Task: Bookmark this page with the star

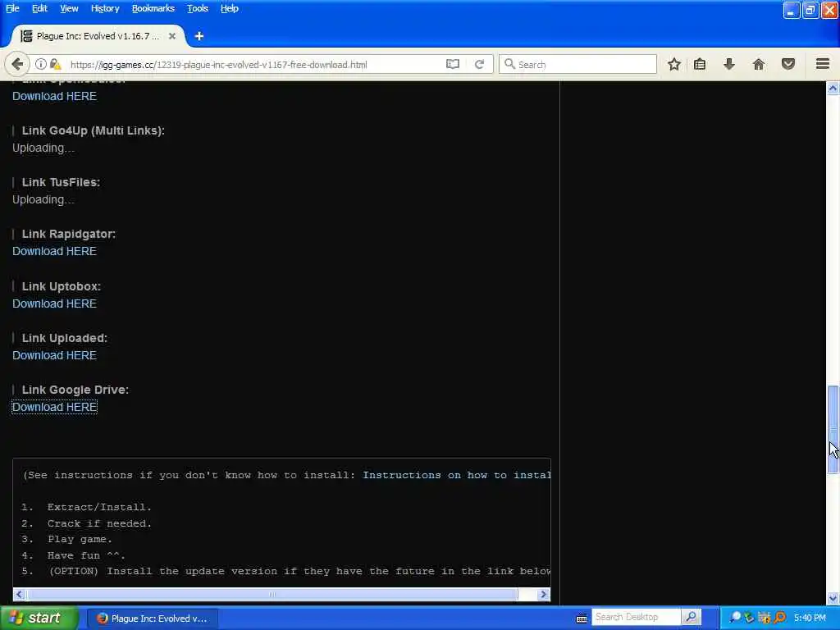Action: 674,64
